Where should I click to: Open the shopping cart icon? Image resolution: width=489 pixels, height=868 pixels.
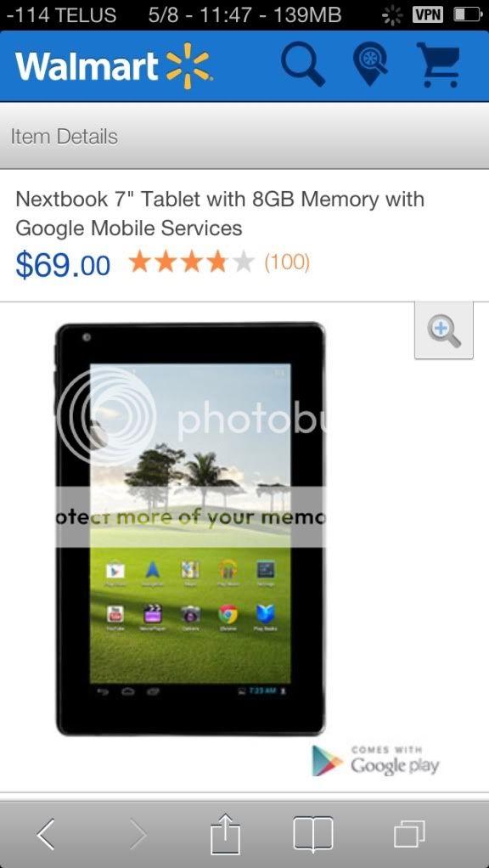[x=439, y=65]
